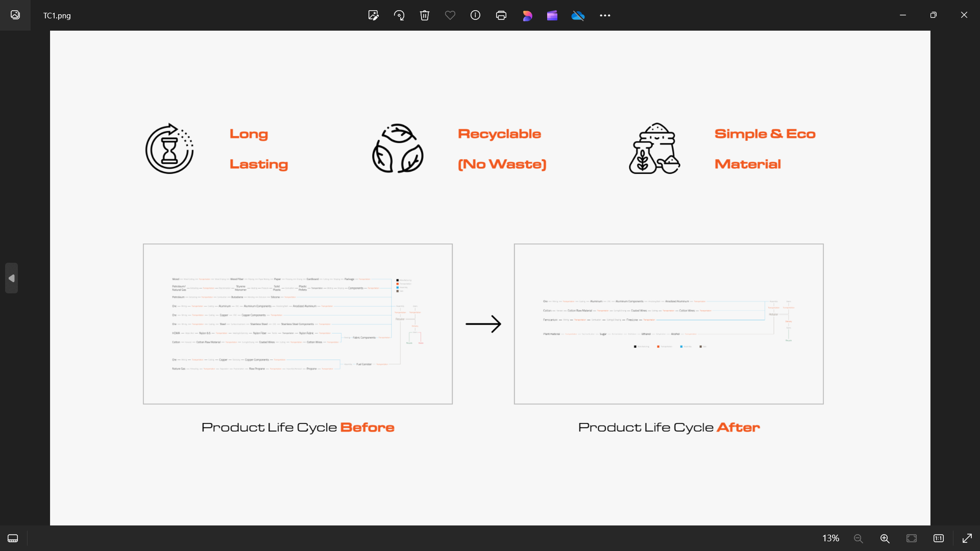The height and width of the screenshot is (551, 980).
Task: Click the zoom in magnifier button
Action: [885, 538]
